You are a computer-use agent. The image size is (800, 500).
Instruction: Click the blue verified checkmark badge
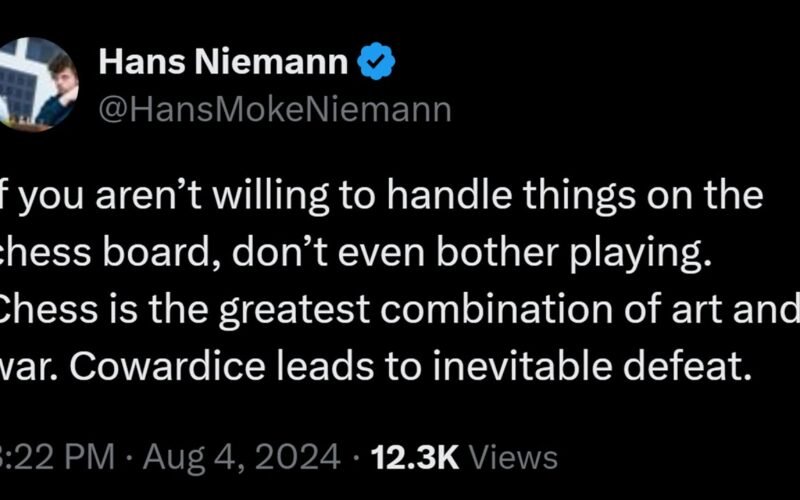point(379,65)
